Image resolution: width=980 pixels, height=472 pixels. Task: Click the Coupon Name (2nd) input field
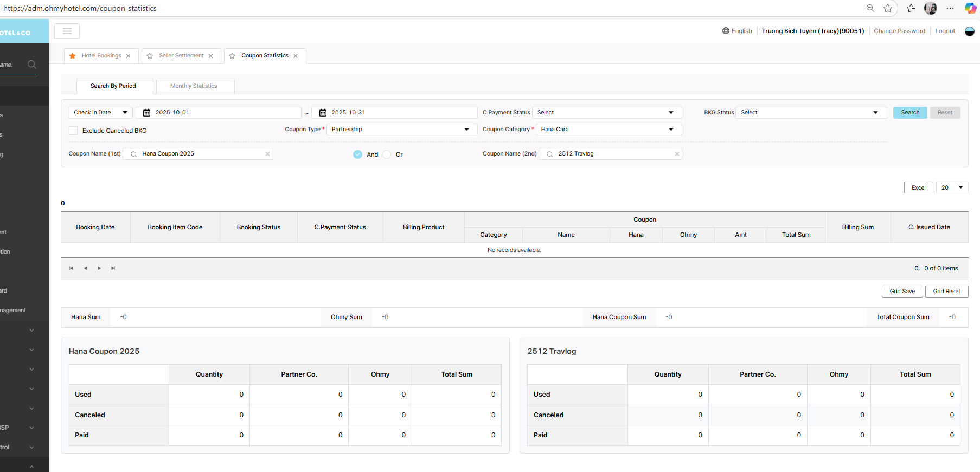click(x=613, y=154)
